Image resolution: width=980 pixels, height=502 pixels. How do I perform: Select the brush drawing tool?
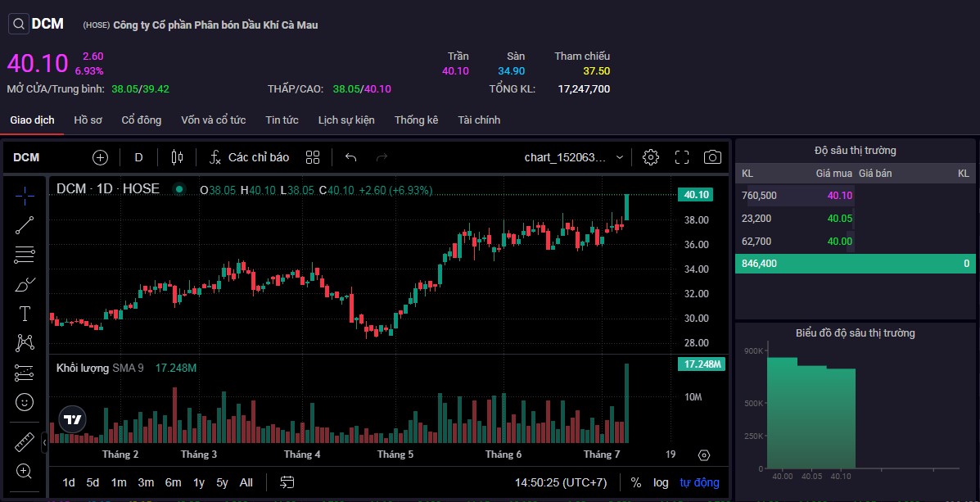pos(25,284)
